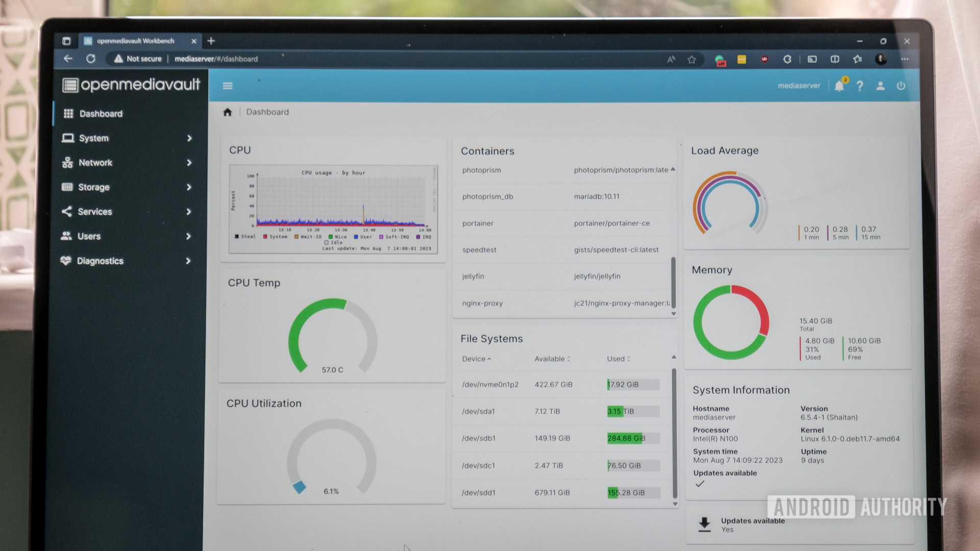Click the help question mark icon

pos(860,86)
